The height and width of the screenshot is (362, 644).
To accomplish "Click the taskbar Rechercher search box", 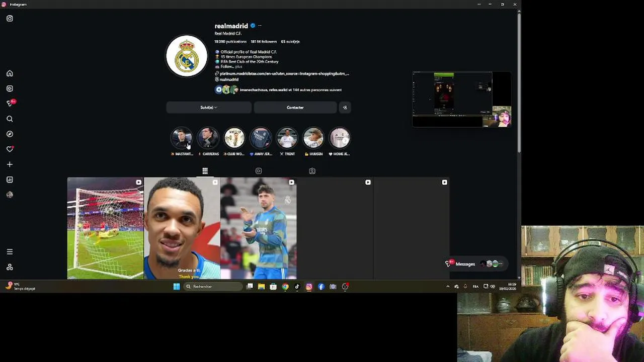I will [213, 287].
